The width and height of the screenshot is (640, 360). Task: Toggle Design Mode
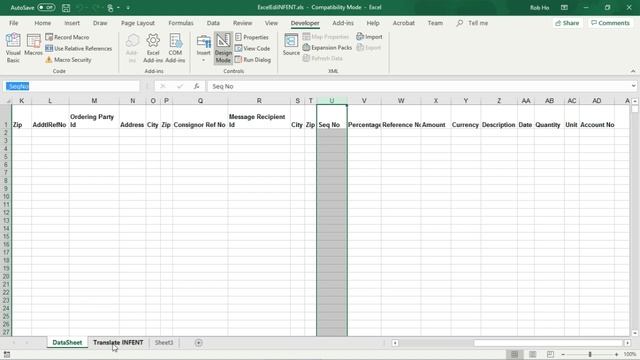click(x=223, y=48)
